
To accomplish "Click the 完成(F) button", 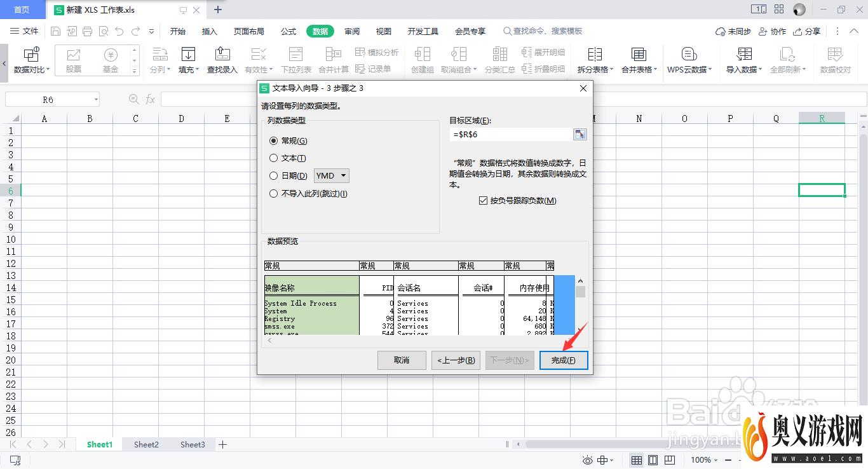I will point(564,360).
